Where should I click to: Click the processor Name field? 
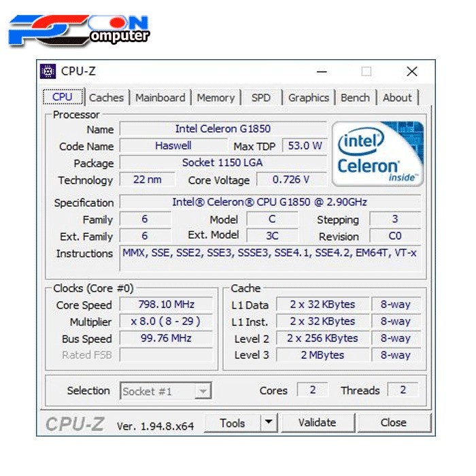(x=223, y=129)
